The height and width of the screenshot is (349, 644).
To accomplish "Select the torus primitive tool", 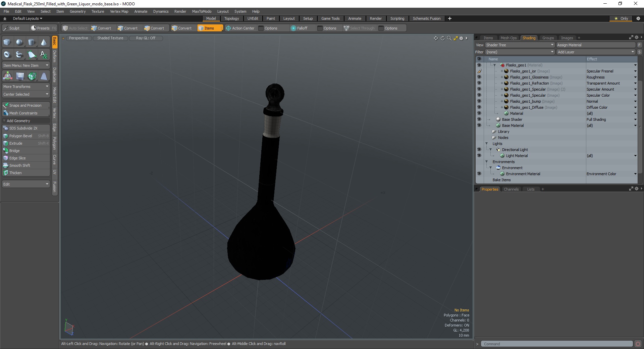I will point(7,54).
